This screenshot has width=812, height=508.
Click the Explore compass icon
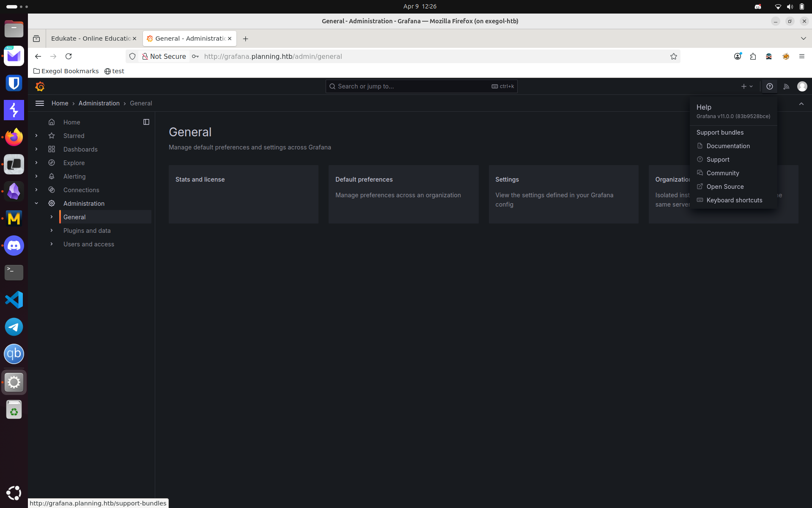pyautogui.click(x=52, y=163)
